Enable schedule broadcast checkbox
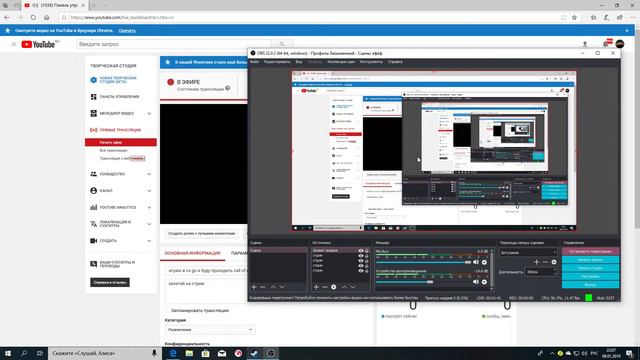Screen dimensions: 640x360 coord(167,311)
